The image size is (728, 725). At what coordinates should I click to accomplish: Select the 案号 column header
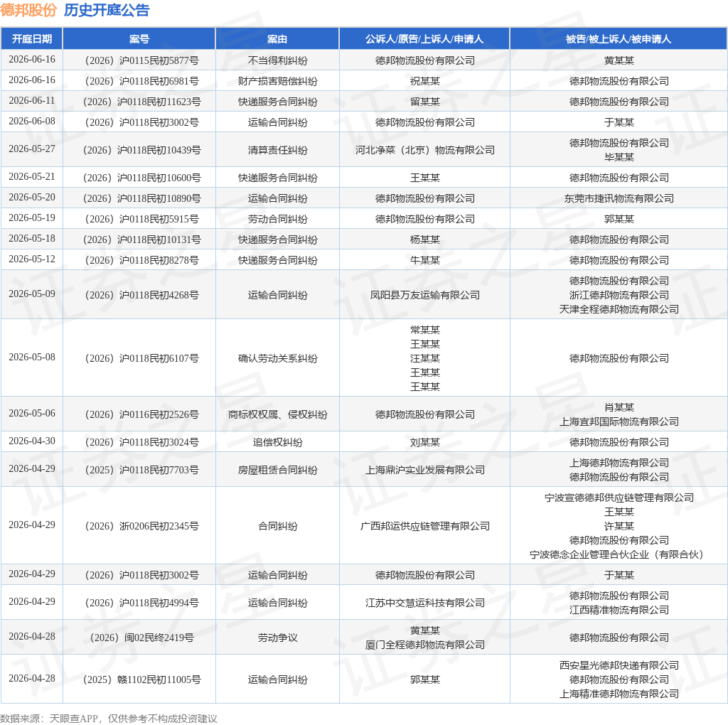click(139, 39)
